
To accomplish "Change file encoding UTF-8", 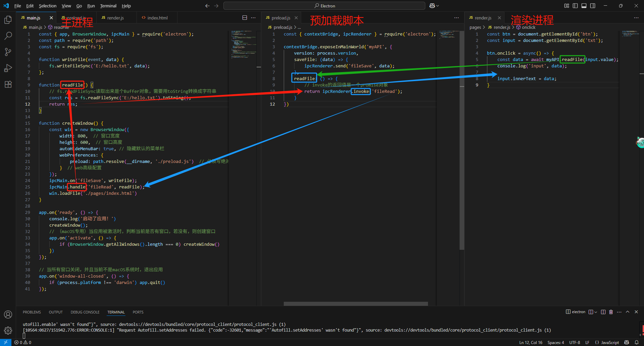I will pyautogui.click(x=575, y=342).
